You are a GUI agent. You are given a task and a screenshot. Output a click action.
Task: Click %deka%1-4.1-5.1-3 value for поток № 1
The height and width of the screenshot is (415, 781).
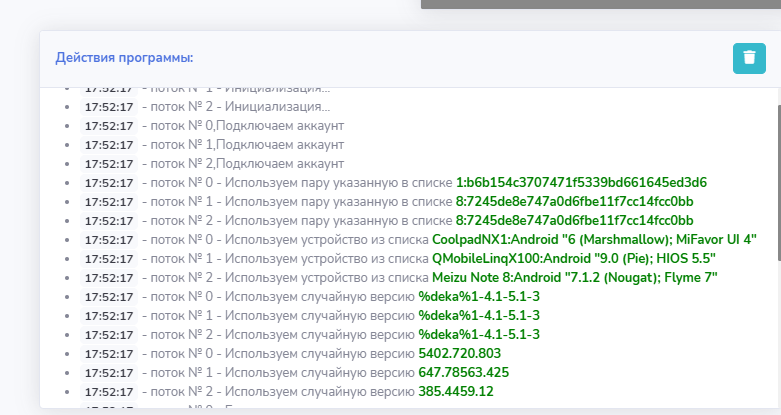[x=479, y=315]
